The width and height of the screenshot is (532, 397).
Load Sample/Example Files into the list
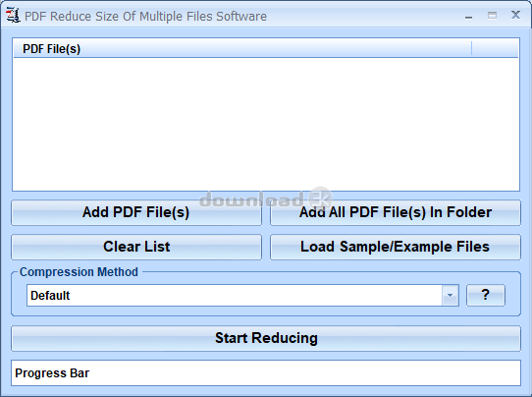396,247
